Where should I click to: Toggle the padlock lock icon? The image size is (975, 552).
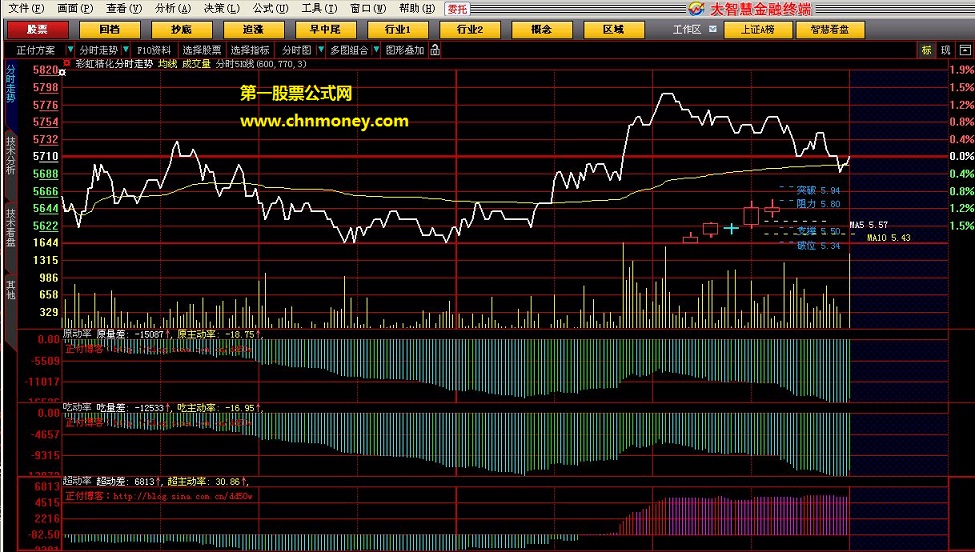435,50
